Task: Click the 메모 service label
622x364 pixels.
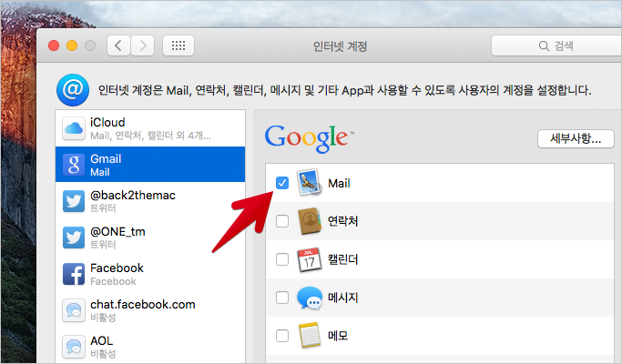Action: coord(338,336)
